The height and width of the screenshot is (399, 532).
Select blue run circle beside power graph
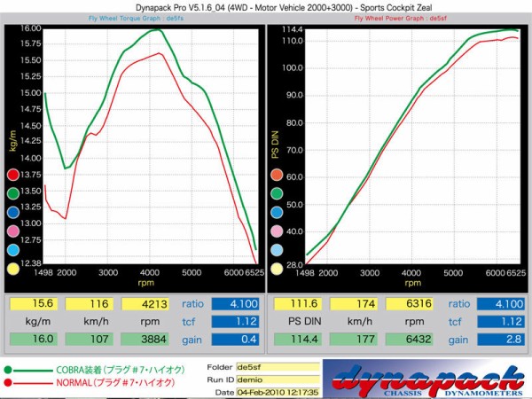click(x=277, y=211)
